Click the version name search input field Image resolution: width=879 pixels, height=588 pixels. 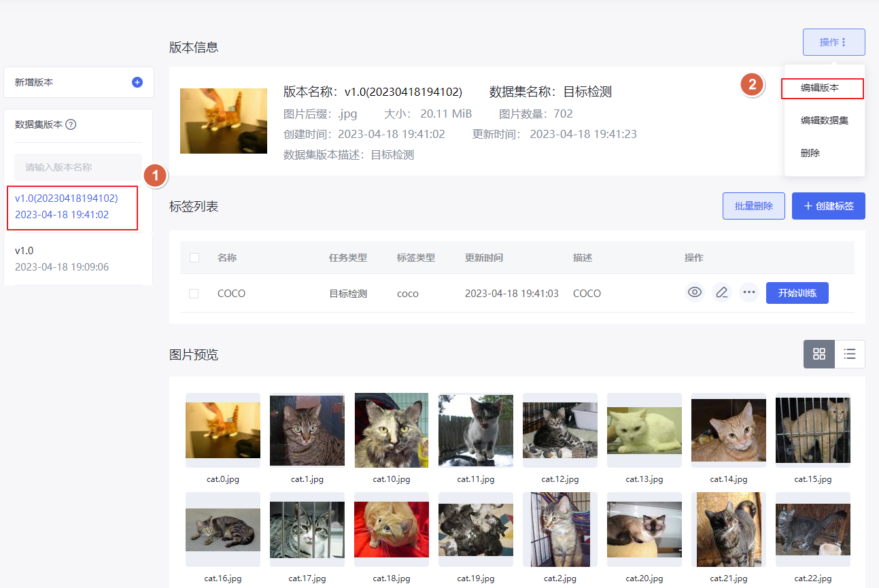(77, 167)
